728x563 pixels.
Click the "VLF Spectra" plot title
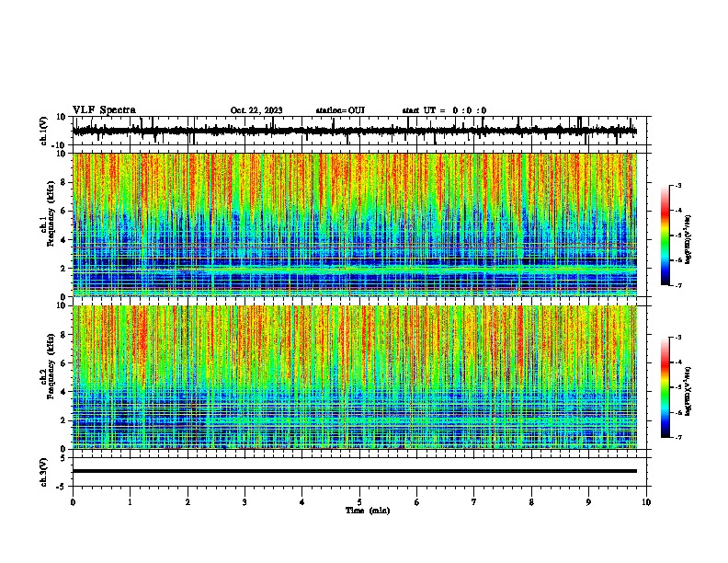tap(104, 110)
